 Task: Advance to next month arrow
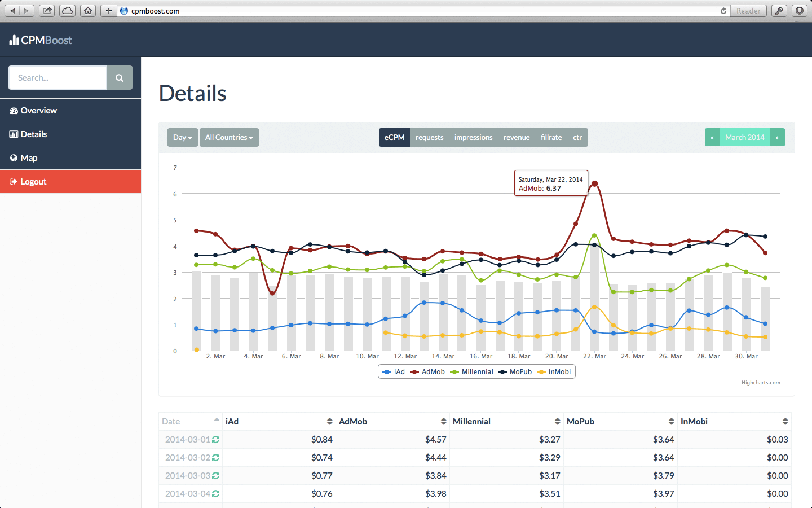pyautogui.click(x=777, y=138)
